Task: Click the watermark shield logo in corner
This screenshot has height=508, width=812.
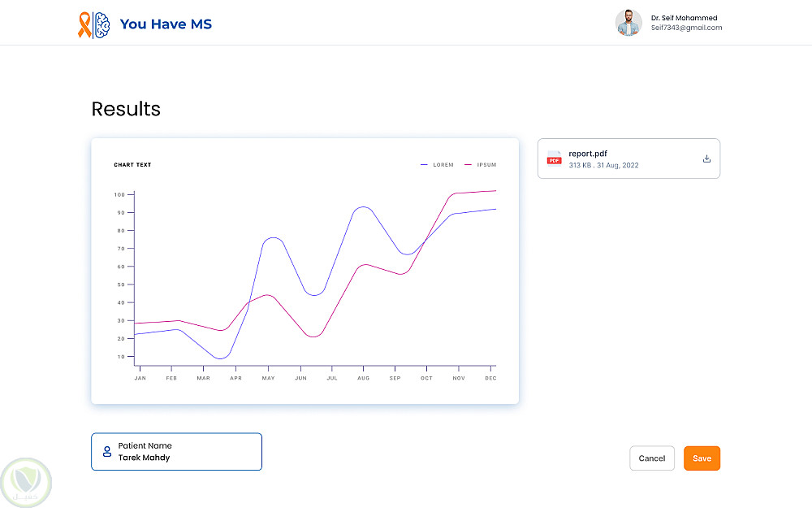Action: [27, 481]
